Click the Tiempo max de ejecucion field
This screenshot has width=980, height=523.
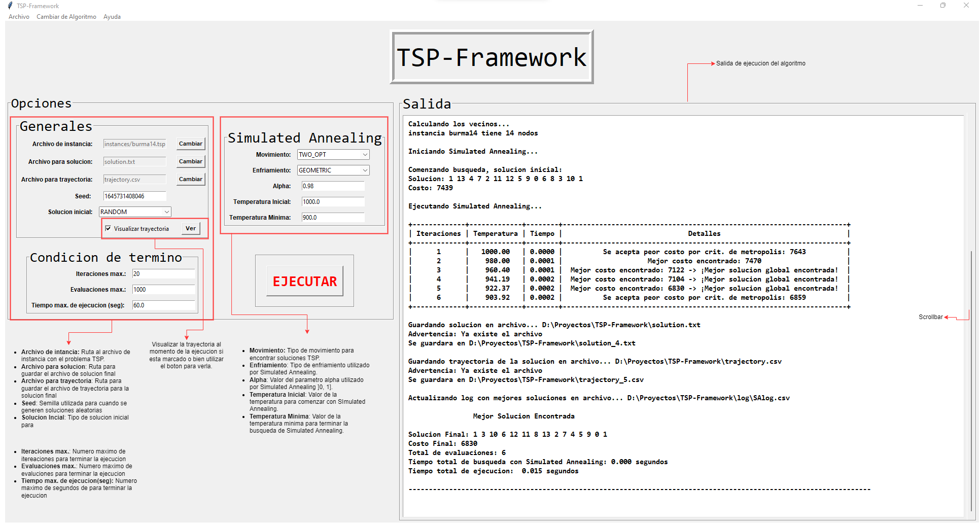pos(163,305)
